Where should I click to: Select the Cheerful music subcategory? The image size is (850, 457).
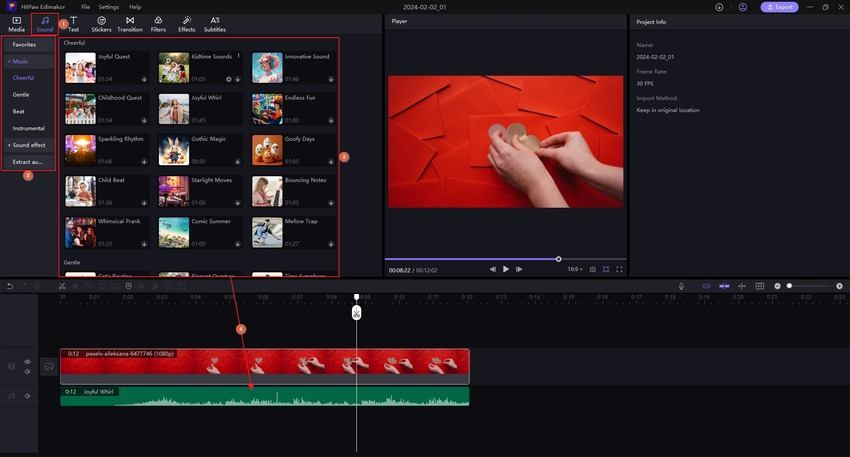[23, 78]
